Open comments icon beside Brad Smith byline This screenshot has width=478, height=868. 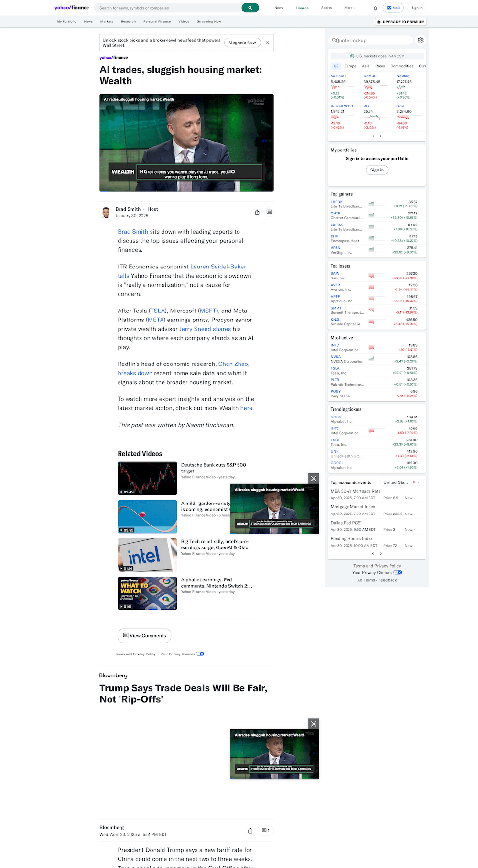click(x=269, y=212)
